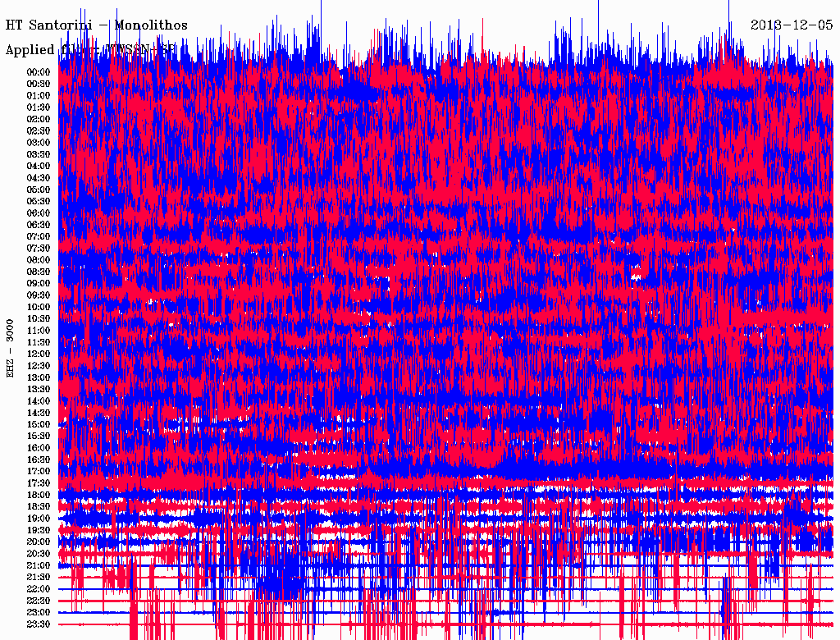
Task: Click the 'Applied filter' text line
Action: [x=90, y=50]
